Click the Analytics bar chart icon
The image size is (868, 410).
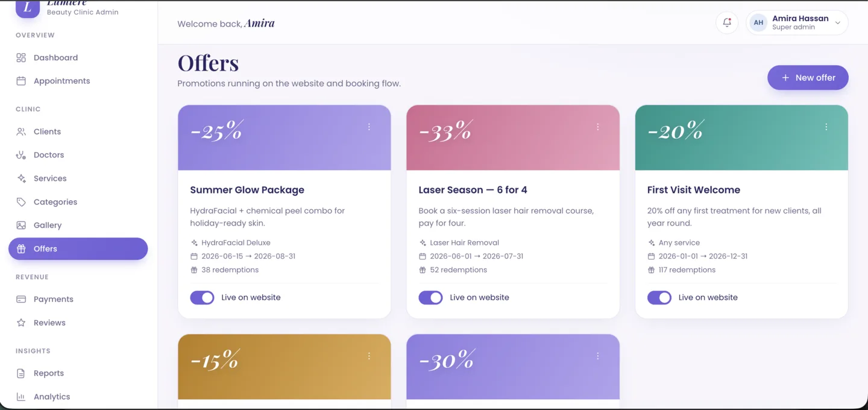21,397
